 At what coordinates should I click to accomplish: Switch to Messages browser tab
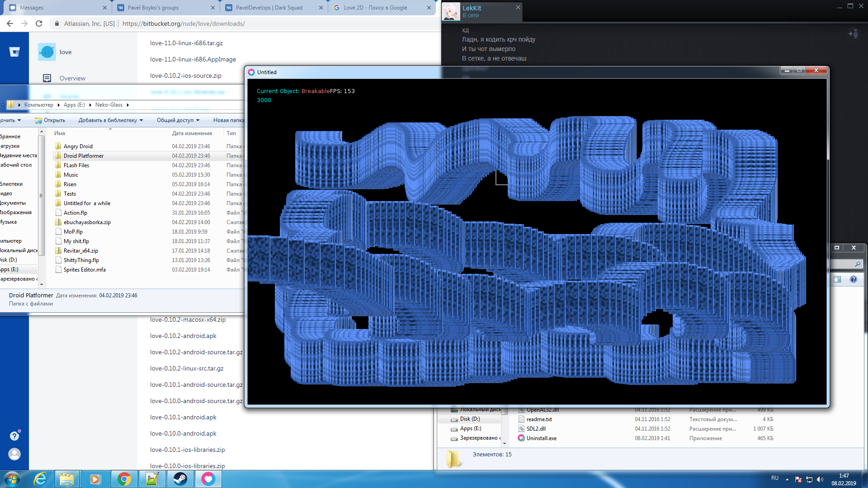(x=57, y=8)
